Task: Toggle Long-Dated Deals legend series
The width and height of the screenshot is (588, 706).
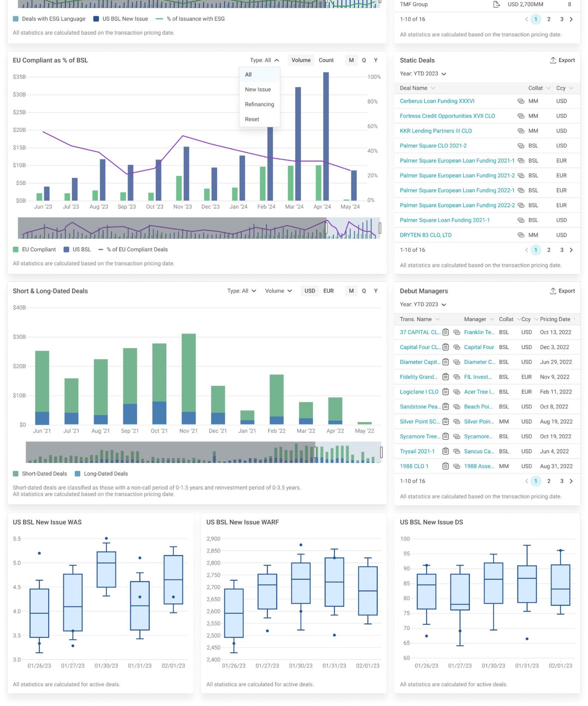Action: 101,474
